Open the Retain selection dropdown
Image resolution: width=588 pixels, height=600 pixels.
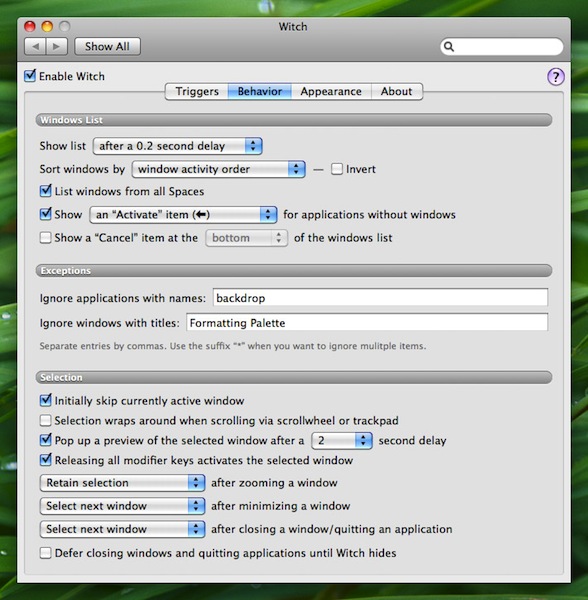click(122, 483)
